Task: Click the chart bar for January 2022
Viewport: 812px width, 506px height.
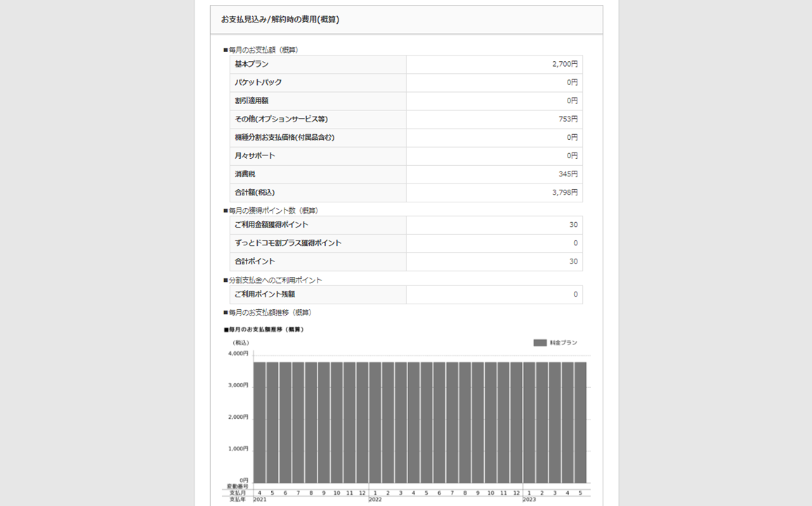Action: pyautogui.click(x=375, y=422)
